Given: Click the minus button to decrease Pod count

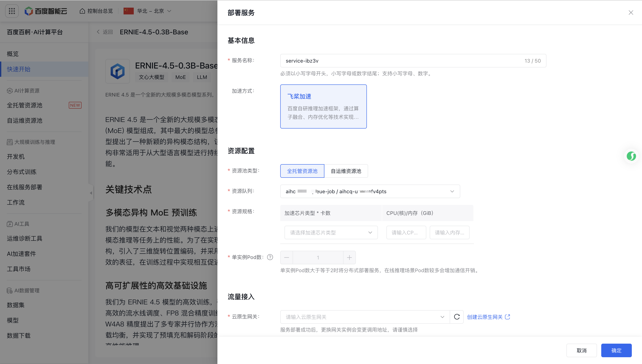Looking at the screenshot, I should pyautogui.click(x=287, y=258).
